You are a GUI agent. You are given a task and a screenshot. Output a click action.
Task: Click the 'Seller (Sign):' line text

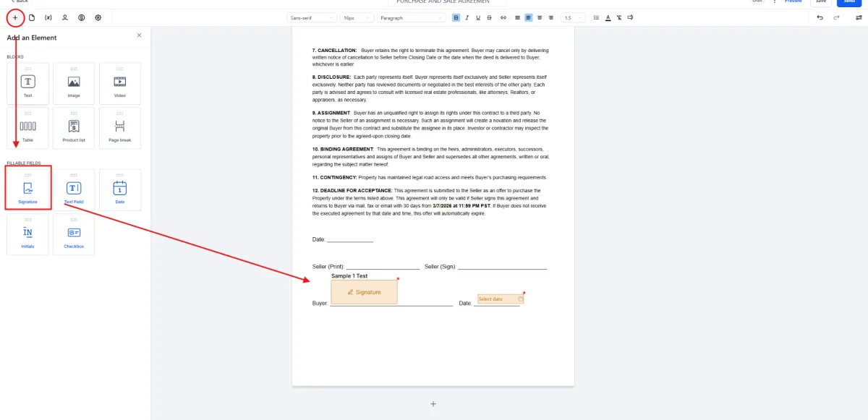tap(440, 267)
